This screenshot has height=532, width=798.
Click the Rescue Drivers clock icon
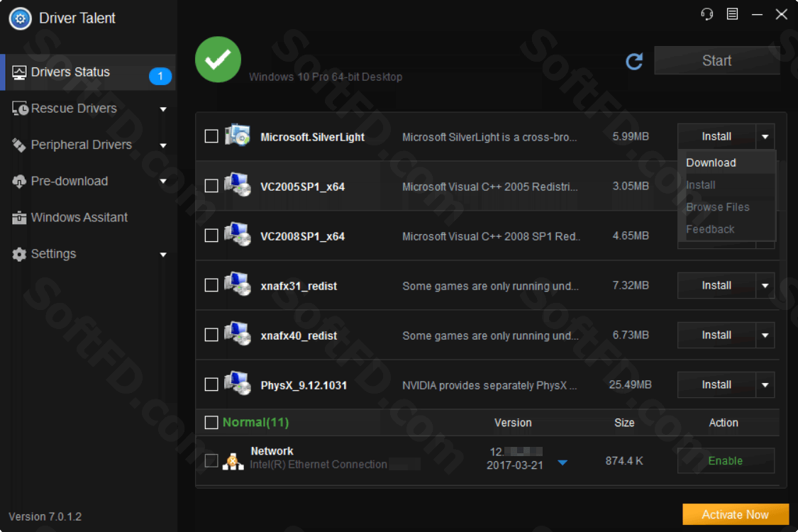pos(20,109)
